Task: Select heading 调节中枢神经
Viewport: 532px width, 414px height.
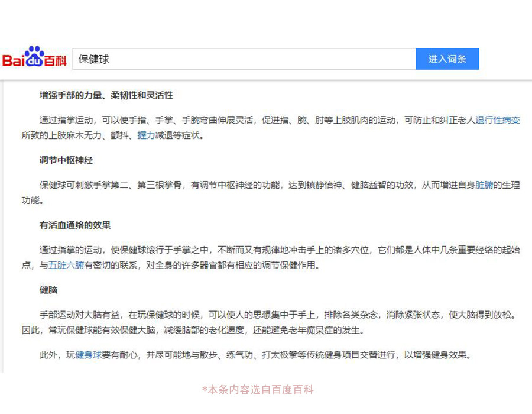Action: click(66, 160)
